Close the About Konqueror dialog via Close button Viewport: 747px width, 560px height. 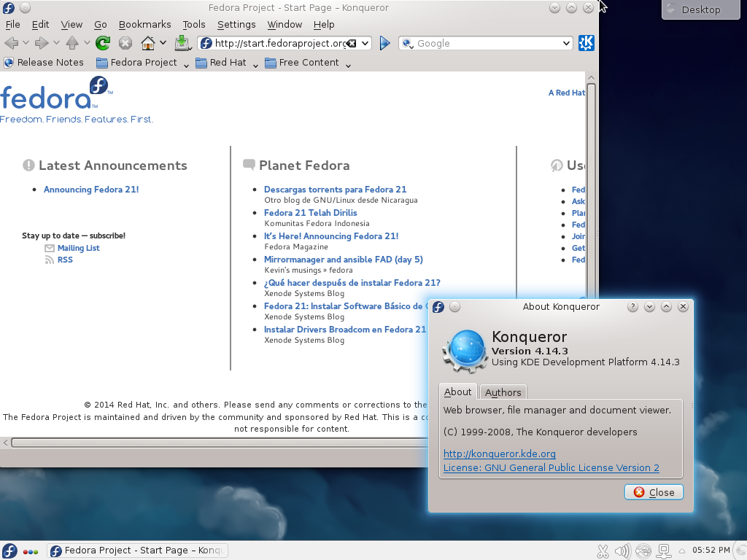(654, 492)
